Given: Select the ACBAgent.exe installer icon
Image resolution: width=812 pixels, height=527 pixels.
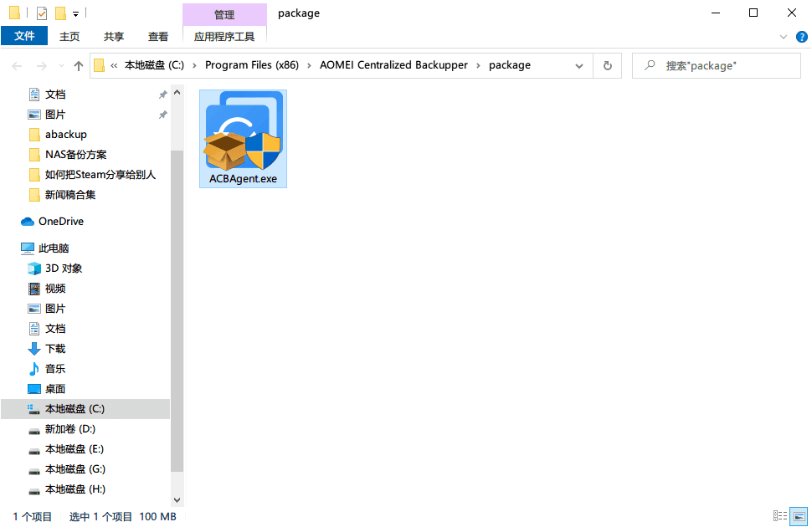Looking at the screenshot, I should pyautogui.click(x=243, y=138).
